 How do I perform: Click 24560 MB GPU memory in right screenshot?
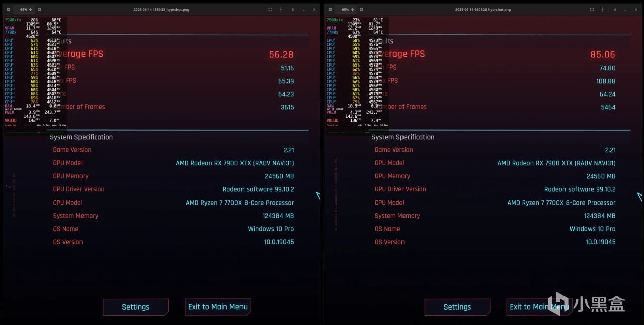click(601, 176)
